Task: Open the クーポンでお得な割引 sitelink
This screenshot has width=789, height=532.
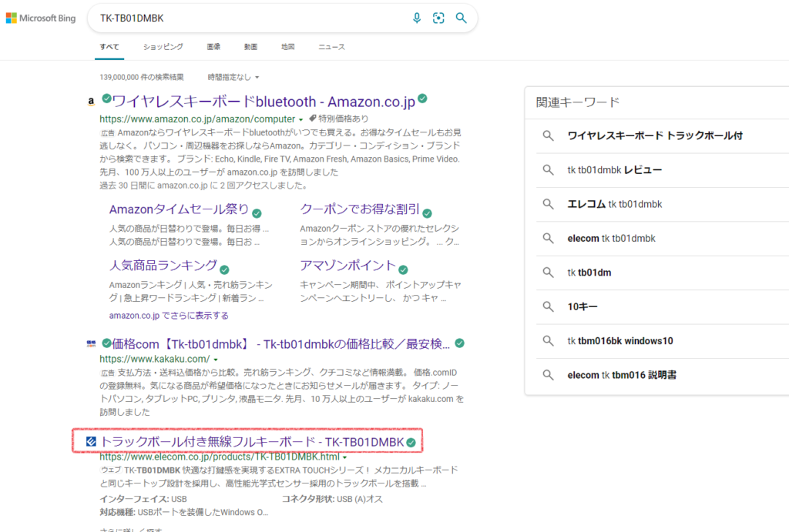Action: pyautogui.click(x=360, y=209)
